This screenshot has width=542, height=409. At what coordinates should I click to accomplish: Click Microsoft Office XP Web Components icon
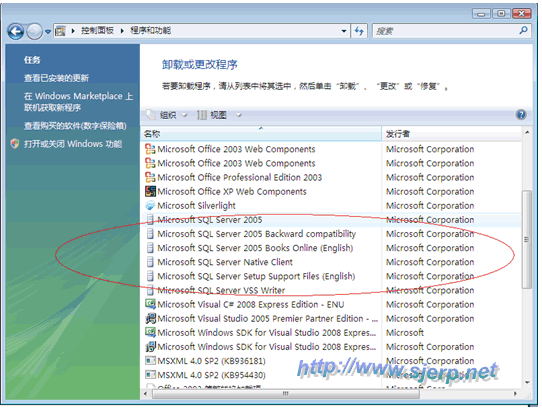(150, 191)
